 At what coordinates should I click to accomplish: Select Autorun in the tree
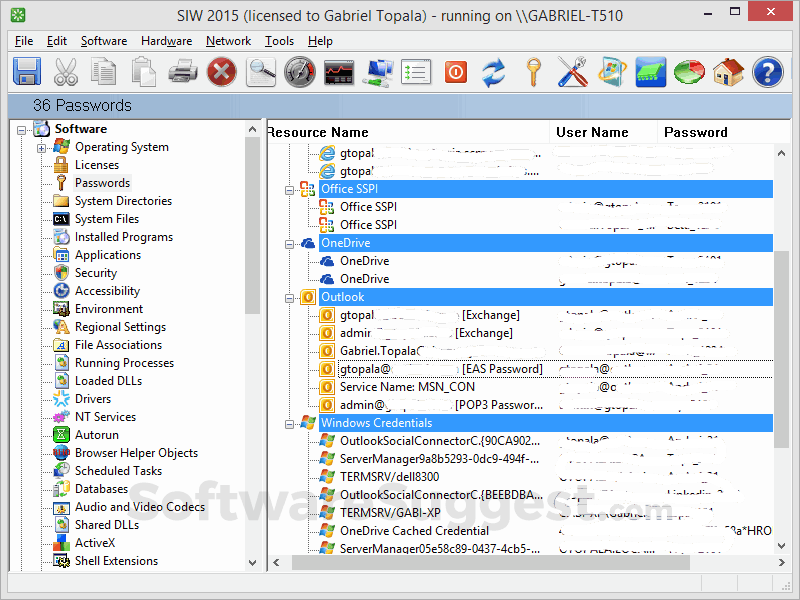click(97, 435)
